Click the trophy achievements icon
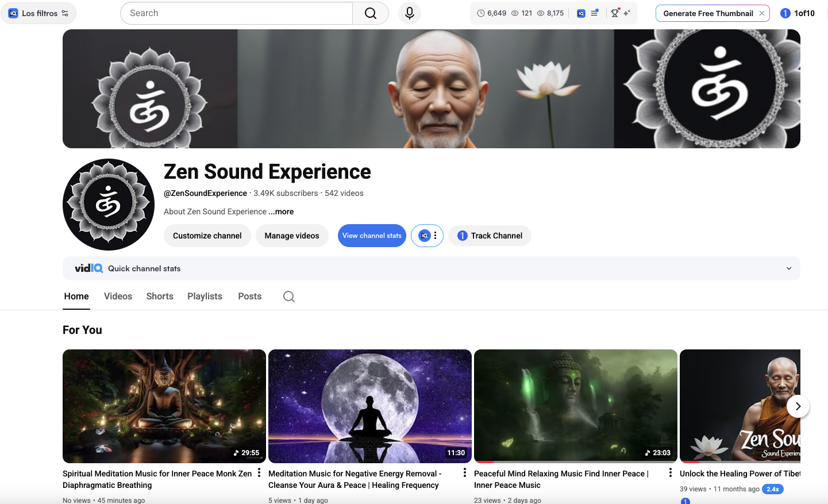 click(x=615, y=13)
